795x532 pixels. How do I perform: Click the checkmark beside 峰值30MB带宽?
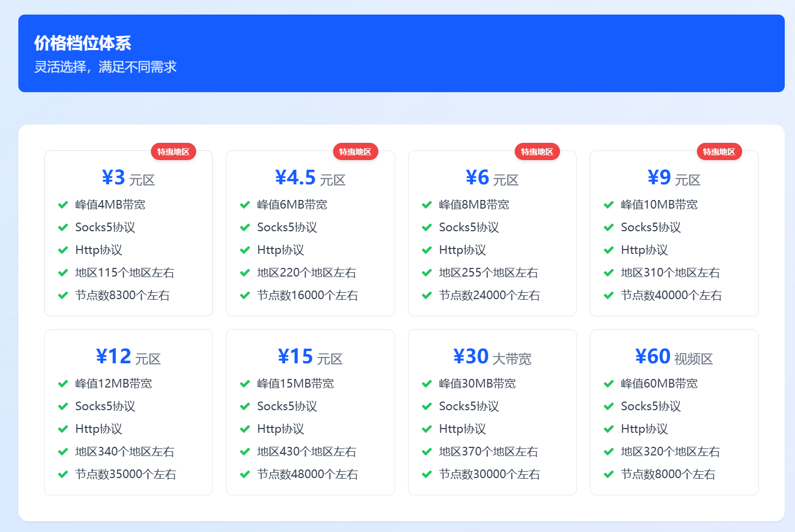click(427, 384)
